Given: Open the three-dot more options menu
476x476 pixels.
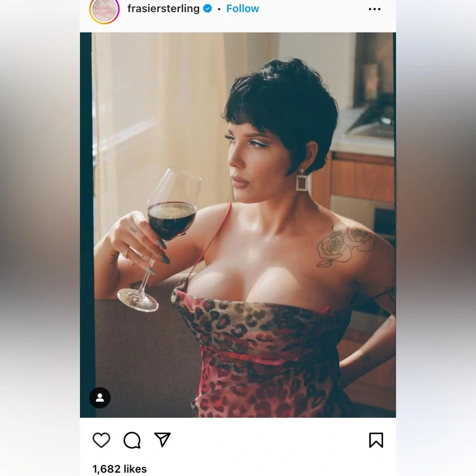Looking at the screenshot, I should tap(375, 9).
